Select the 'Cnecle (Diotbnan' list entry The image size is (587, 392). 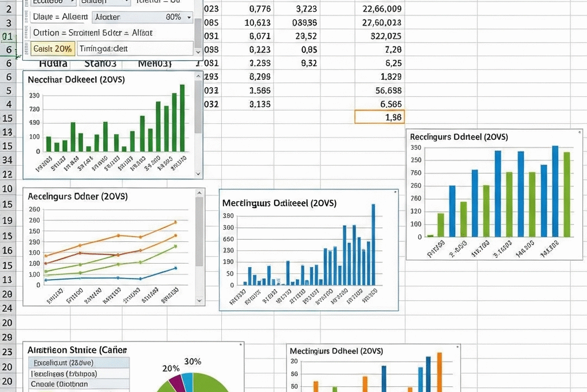79,384
